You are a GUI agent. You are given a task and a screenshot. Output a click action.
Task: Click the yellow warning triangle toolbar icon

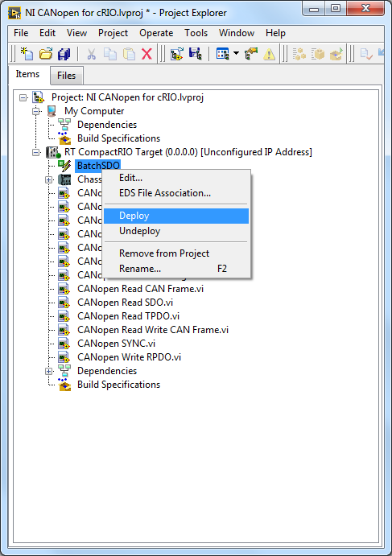(x=270, y=54)
